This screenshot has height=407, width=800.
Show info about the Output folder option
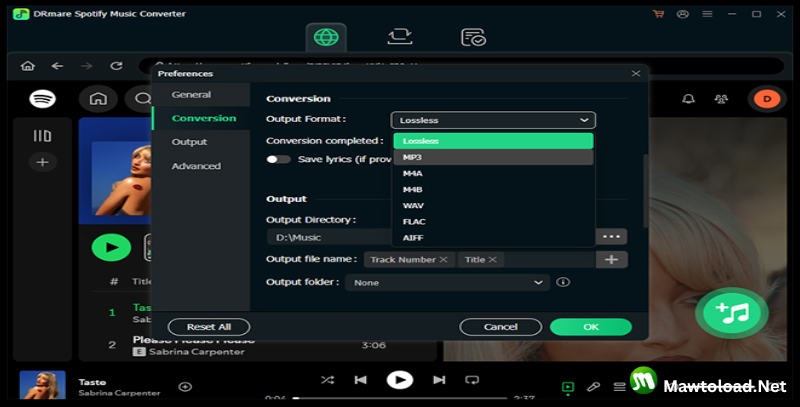[563, 282]
